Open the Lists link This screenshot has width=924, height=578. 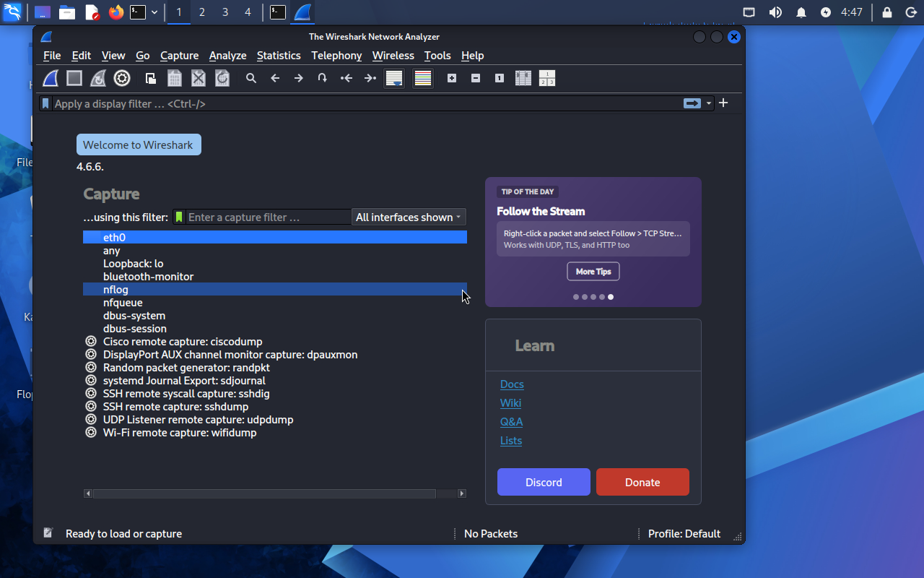(511, 441)
